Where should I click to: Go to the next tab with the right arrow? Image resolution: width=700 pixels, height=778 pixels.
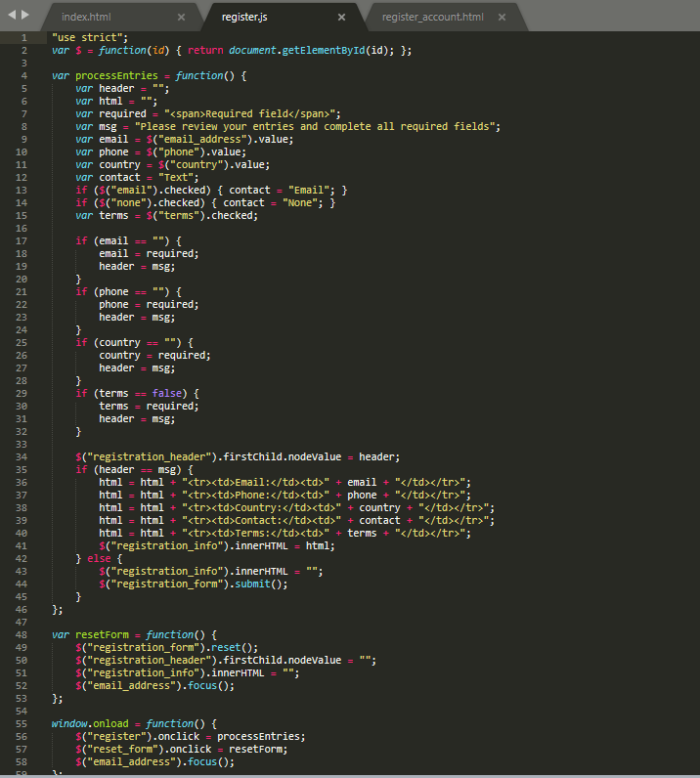pos(24,15)
